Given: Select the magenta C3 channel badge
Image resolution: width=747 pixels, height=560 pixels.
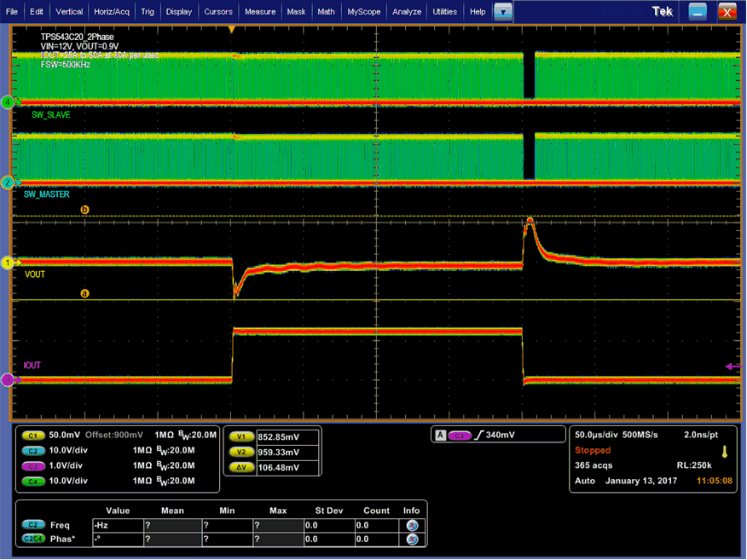Looking at the screenshot, I should (32, 465).
